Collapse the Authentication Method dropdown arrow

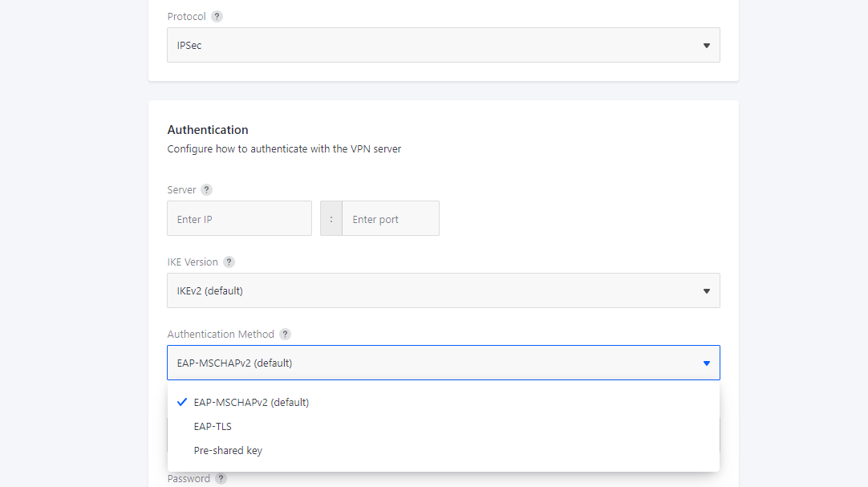706,363
